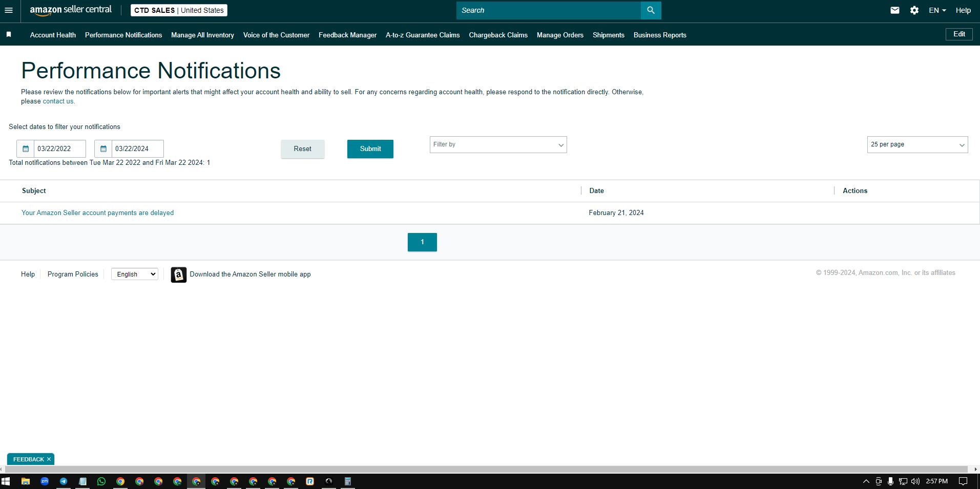The image size is (980, 489).
Task: Click the horizontal scrollbar right arrow
Action: [x=975, y=470]
